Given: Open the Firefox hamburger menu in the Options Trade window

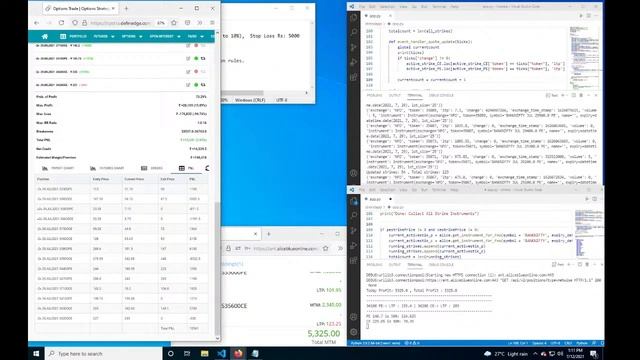Looking at the screenshot, I should coord(212,23).
